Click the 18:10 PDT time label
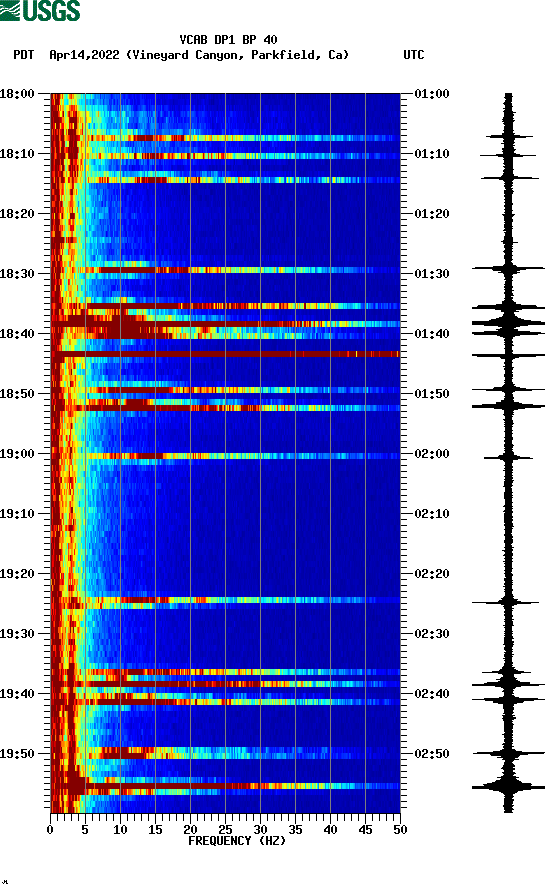The image size is (552, 893). click(17, 154)
